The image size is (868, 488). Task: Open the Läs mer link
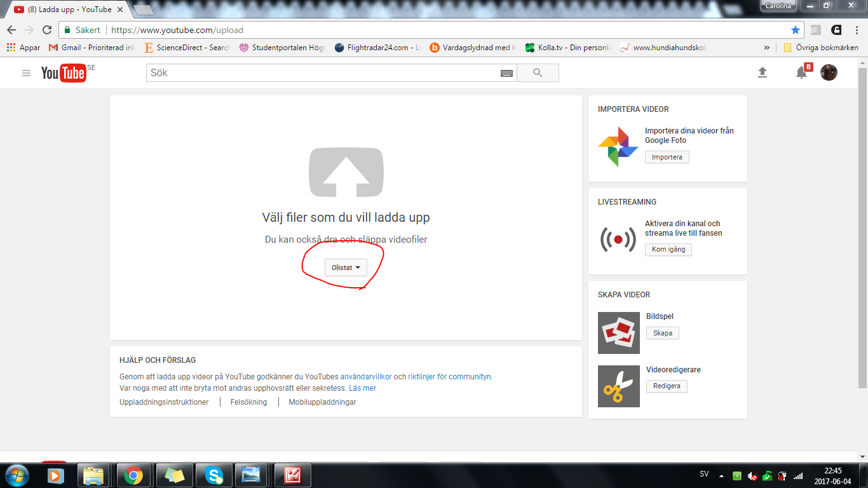point(362,388)
